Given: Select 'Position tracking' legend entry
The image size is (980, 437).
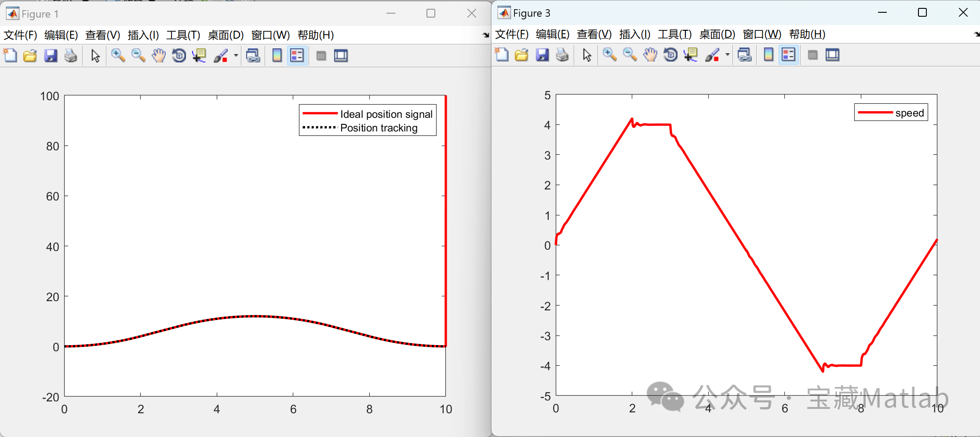Looking at the screenshot, I should pyautogui.click(x=360, y=127).
